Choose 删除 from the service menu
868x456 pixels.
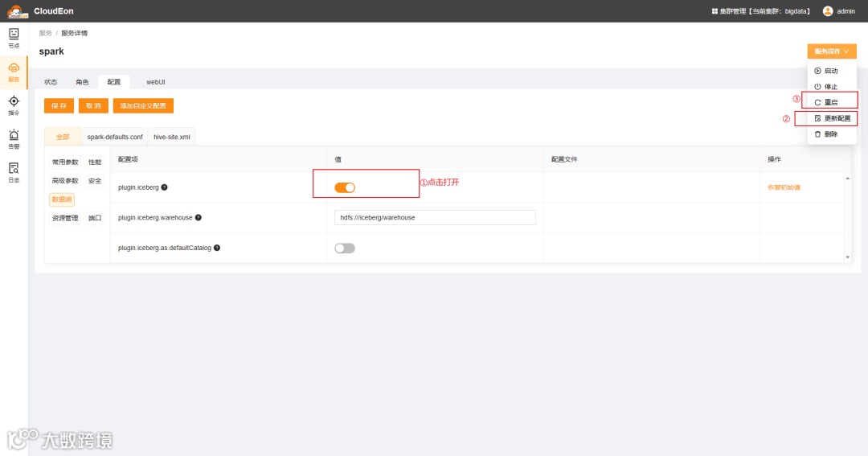(832, 134)
